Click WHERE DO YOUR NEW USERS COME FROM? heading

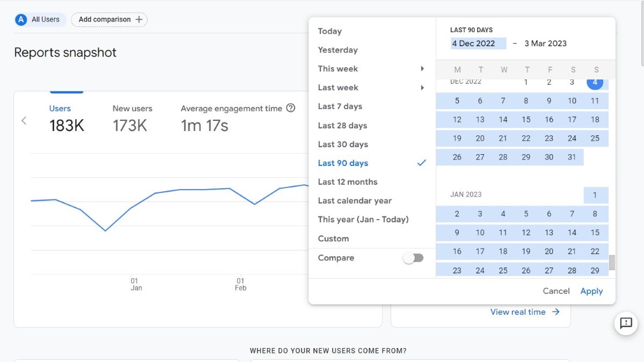coord(328,351)
